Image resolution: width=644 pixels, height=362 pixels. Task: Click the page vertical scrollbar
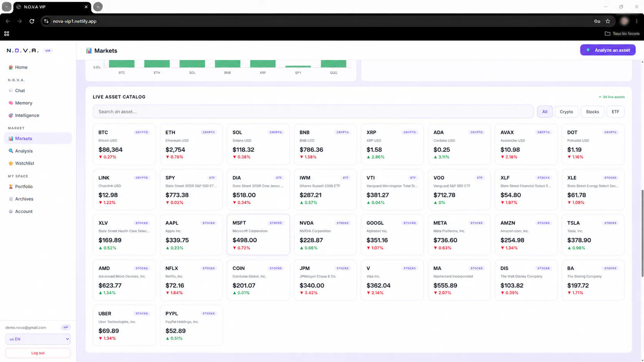[x=642, y=233]
